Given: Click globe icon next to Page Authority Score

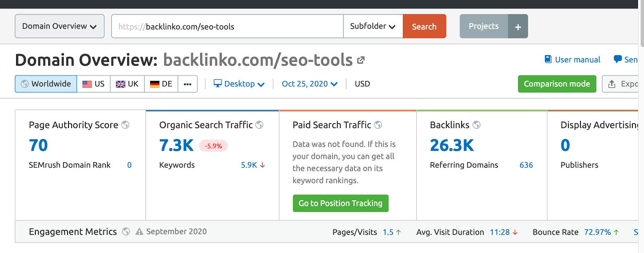Looking at the screenshot, I should pos(126,125).
